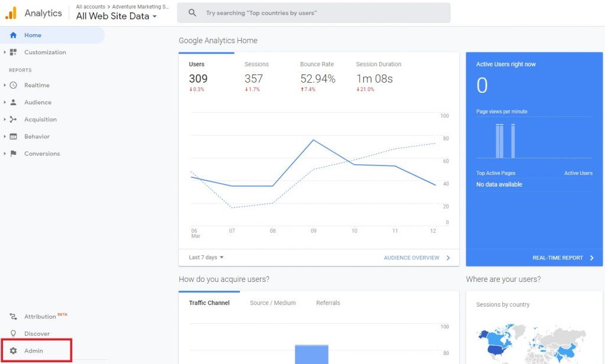
Task: Switch to the Traffic Channel tab
Action: (x=209, y=303)
